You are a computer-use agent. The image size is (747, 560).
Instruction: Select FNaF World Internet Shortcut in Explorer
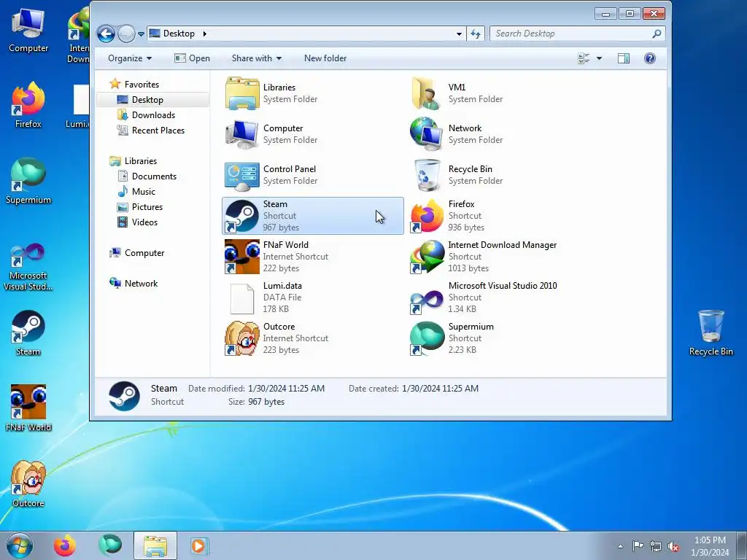[312, 257]
